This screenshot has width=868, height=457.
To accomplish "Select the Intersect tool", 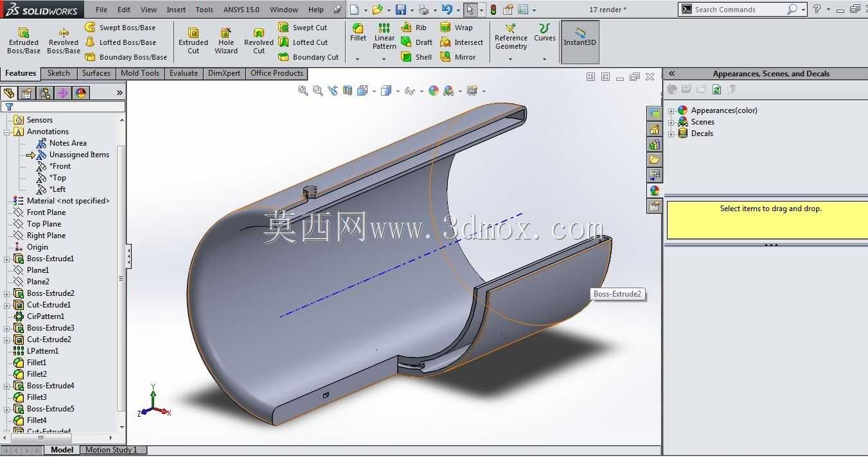I will coord(461,42).
